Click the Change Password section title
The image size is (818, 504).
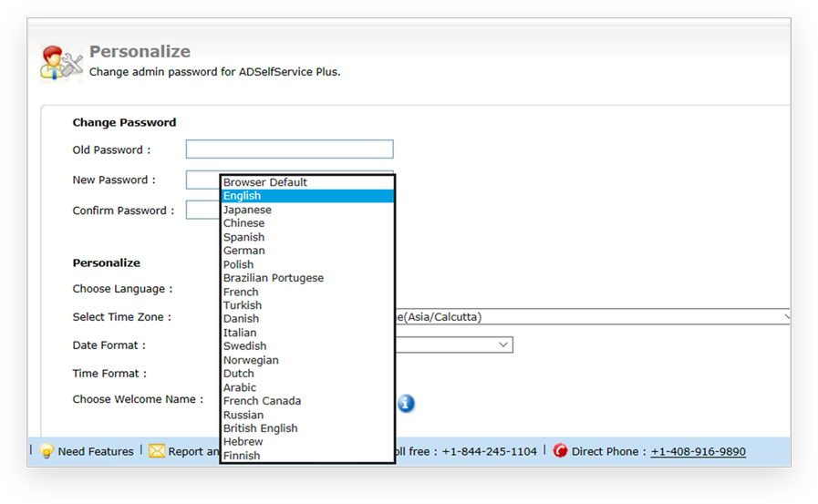(x=124, y=122)
